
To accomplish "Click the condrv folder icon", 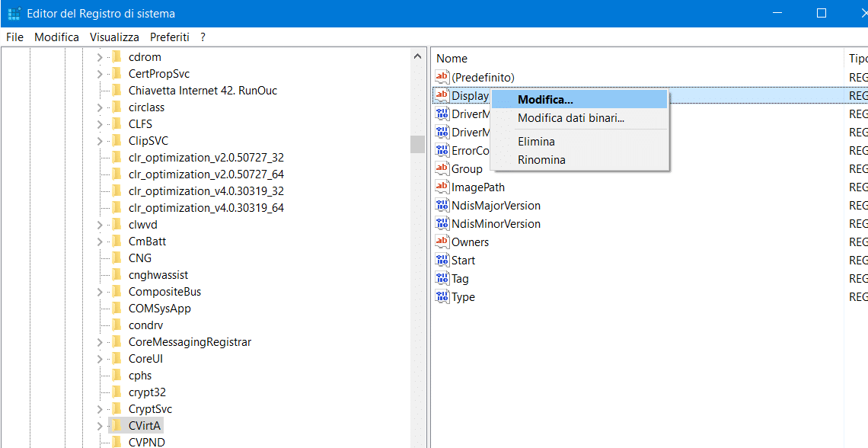I will point(116,325).
